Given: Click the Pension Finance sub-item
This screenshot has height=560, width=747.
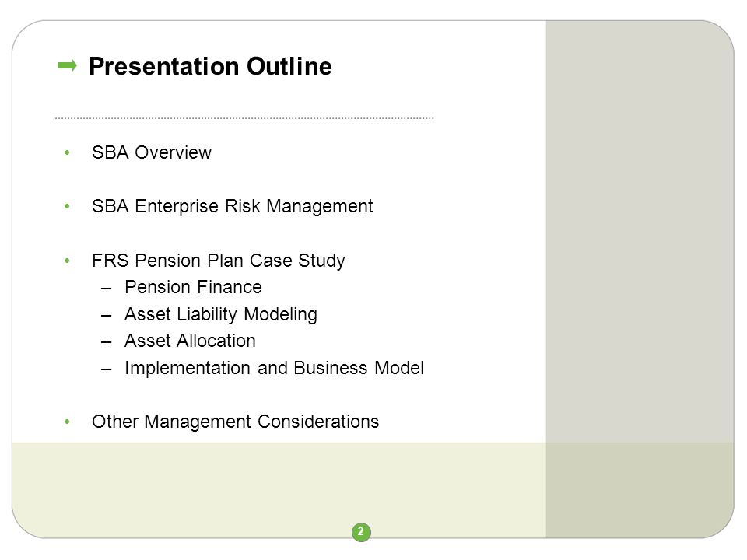Looking at the screenshot, I should pyautogui.click(x=193, y=287).
